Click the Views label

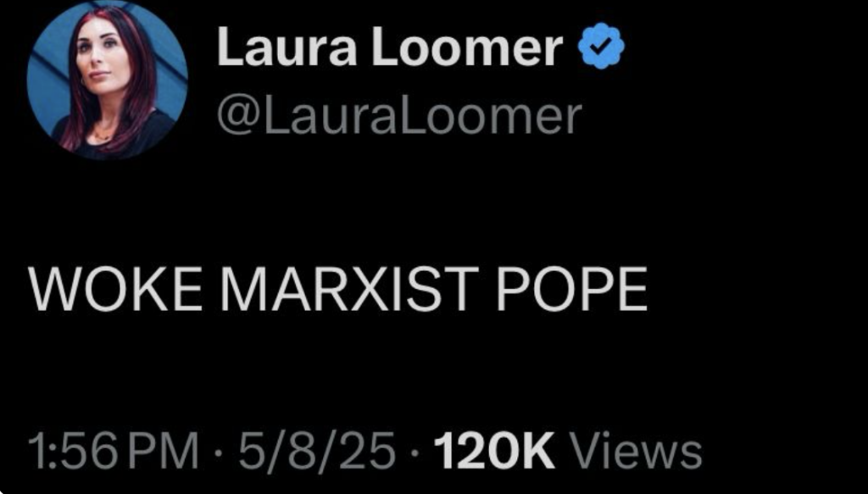tap(636, 450)
